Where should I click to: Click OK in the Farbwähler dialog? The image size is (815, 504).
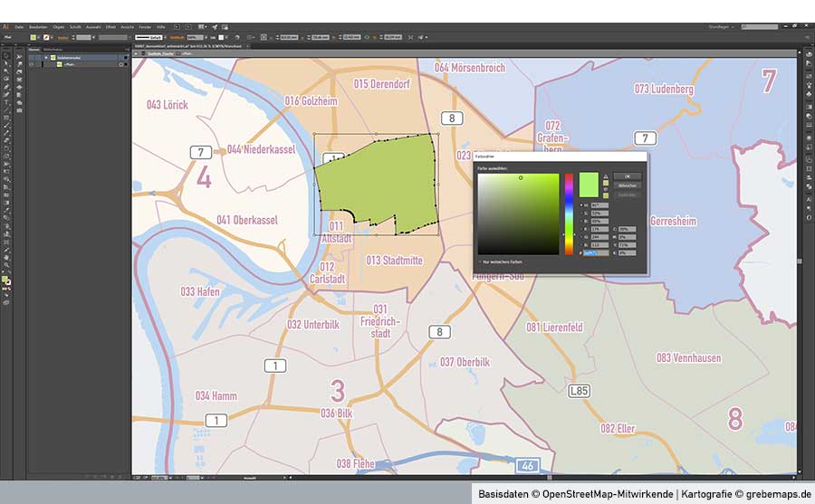pos(628,176)
